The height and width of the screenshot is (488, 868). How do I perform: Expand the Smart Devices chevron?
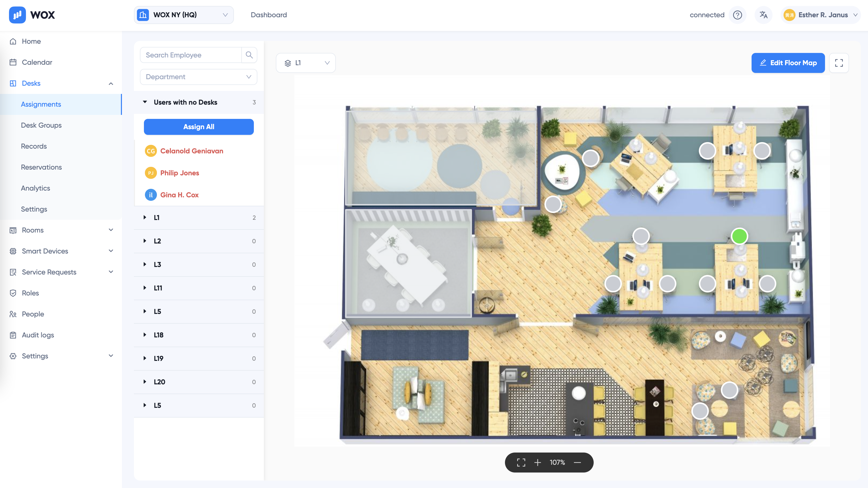click(111, 251)
